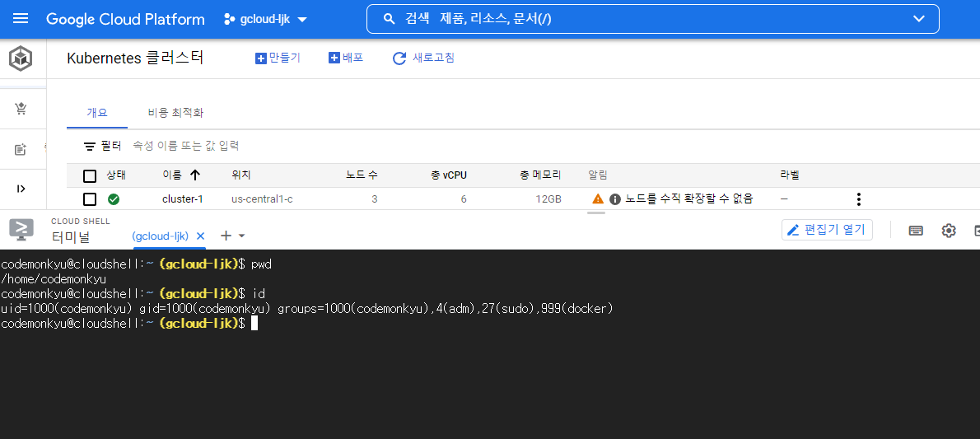Select the (gcloud-ljk) terminal tab
This screenshot has height=439, width=980.
click(x=161, y=236)
